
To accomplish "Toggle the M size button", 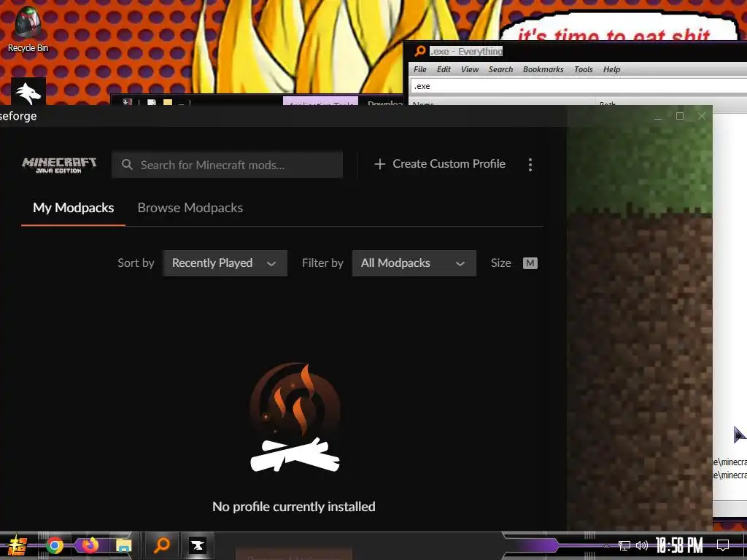I will coord(530,263).
